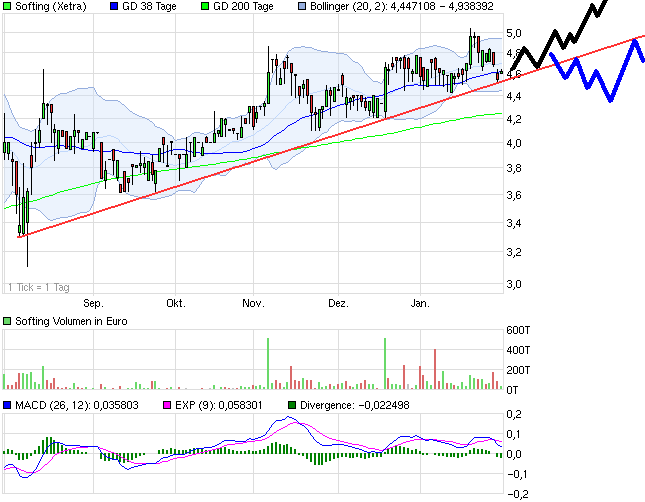Click the 0,2 MACD axis label

(x=514, y=414)
